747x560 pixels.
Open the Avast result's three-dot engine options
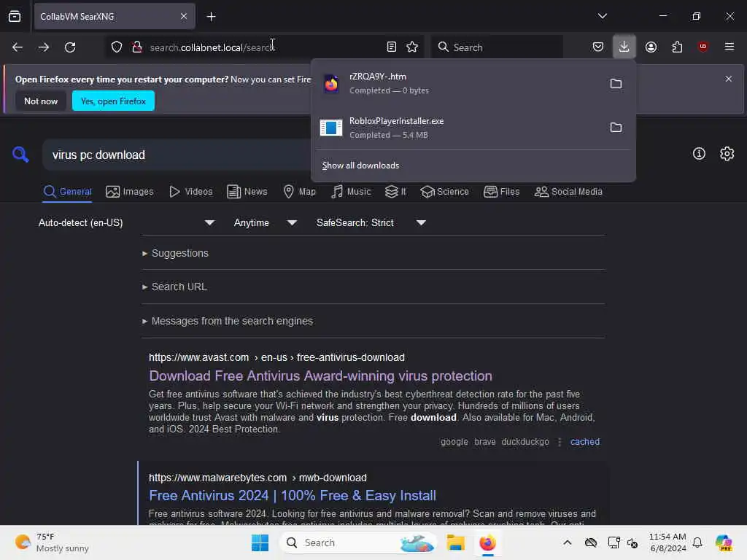(560, 442)
